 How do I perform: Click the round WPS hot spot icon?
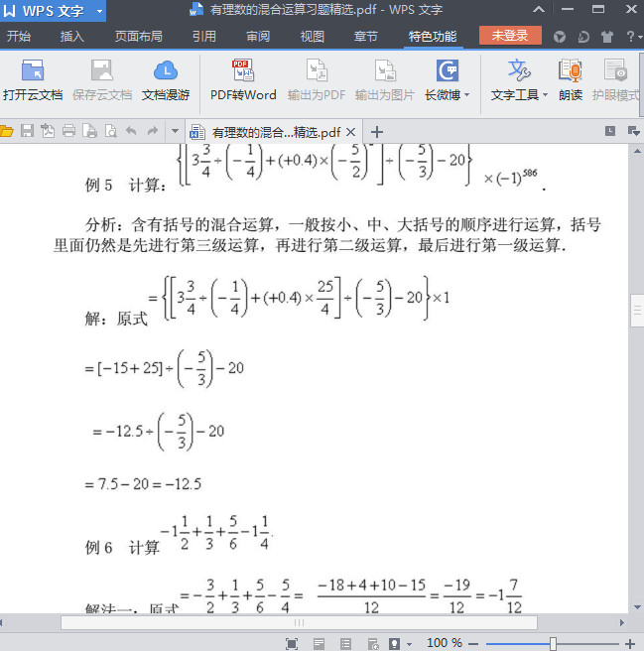(560, 37)
